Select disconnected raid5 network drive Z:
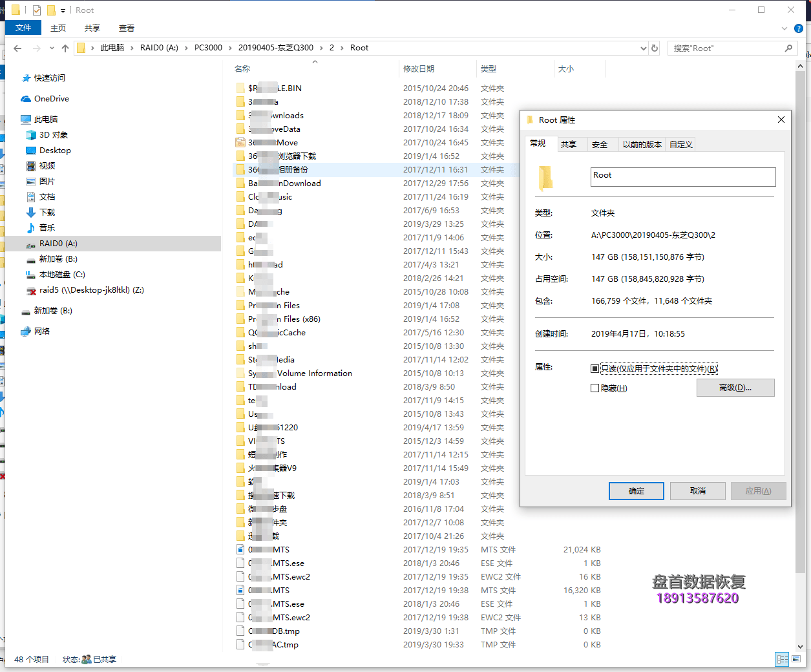Viewport: 811px width, 672px height. (85, 290)
